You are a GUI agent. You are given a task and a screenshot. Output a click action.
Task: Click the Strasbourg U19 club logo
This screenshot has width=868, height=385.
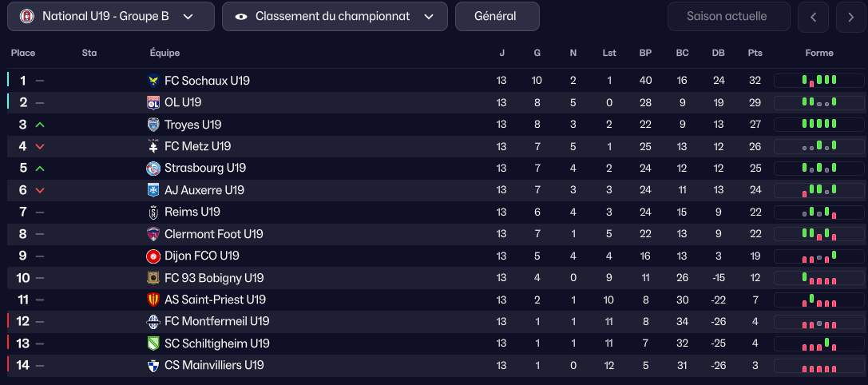tap(153, 169)
